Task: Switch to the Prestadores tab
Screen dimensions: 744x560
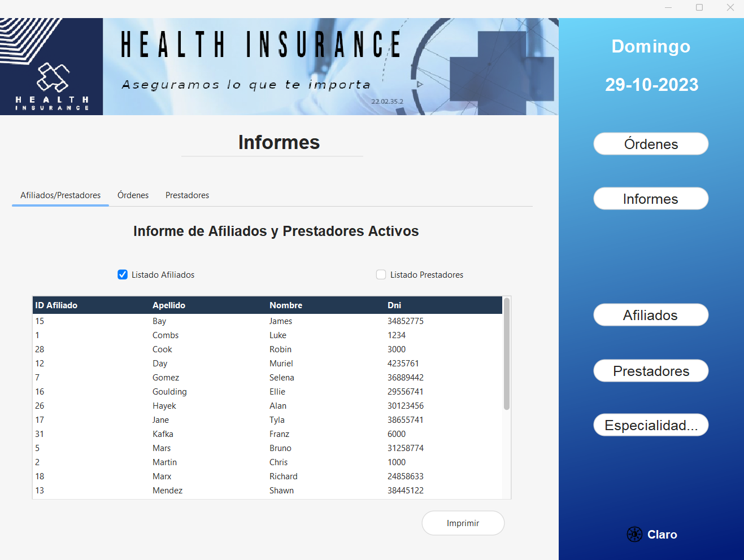Action: pyautogui.click(x=187, y=195)
